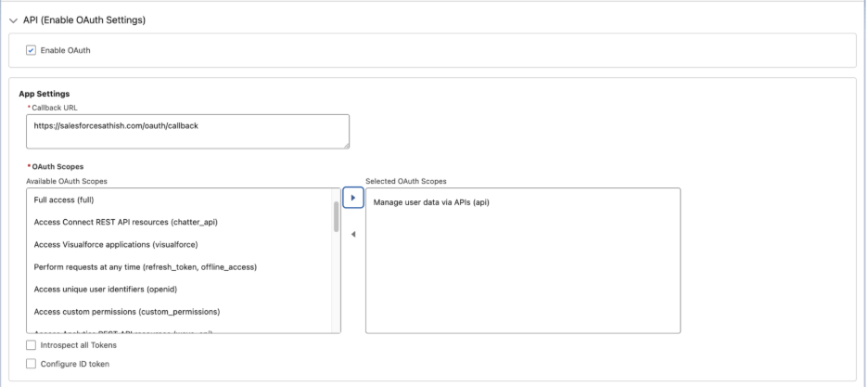Select Perform requests at any time scope

pos(145,267)
